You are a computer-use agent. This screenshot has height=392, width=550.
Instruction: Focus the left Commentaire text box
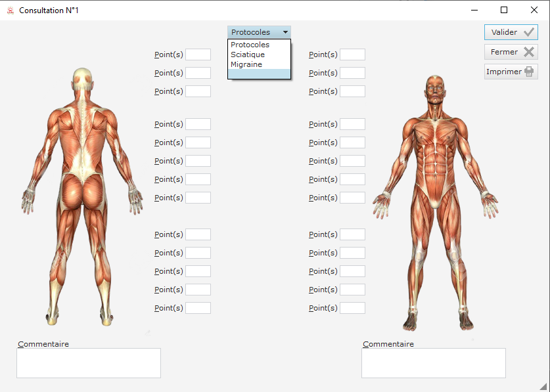tap(89, 363)
